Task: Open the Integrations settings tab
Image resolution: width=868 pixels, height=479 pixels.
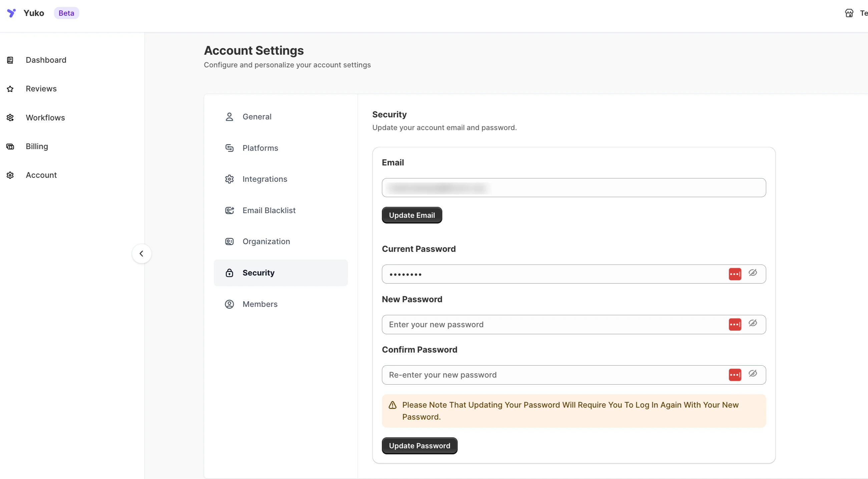Action: coord(281,179)
